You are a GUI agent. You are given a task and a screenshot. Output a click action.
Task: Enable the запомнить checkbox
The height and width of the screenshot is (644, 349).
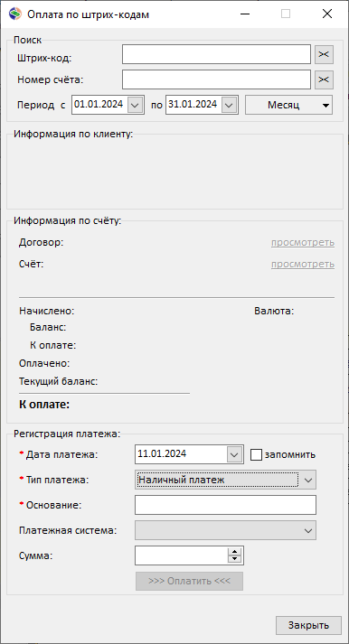point(256,454)
